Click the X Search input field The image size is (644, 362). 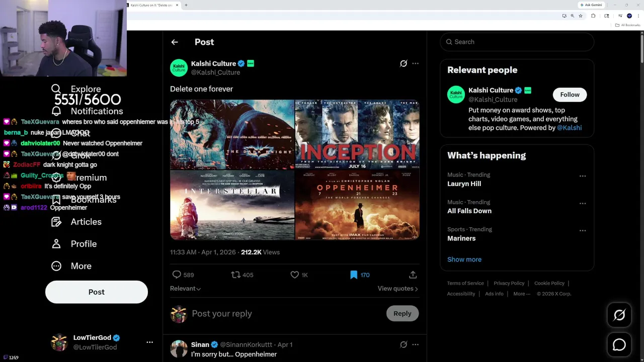[x=517, y=42]
